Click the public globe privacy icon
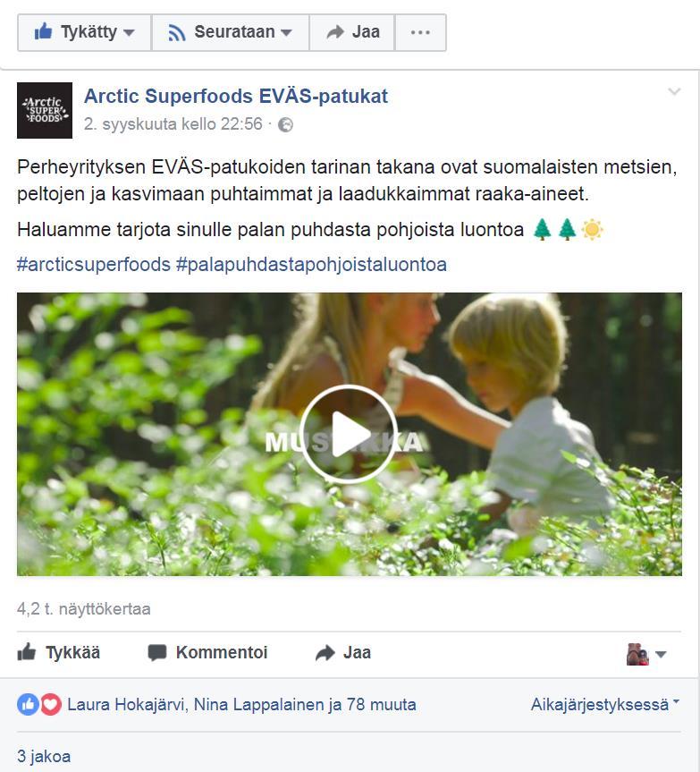 (286, 125)
